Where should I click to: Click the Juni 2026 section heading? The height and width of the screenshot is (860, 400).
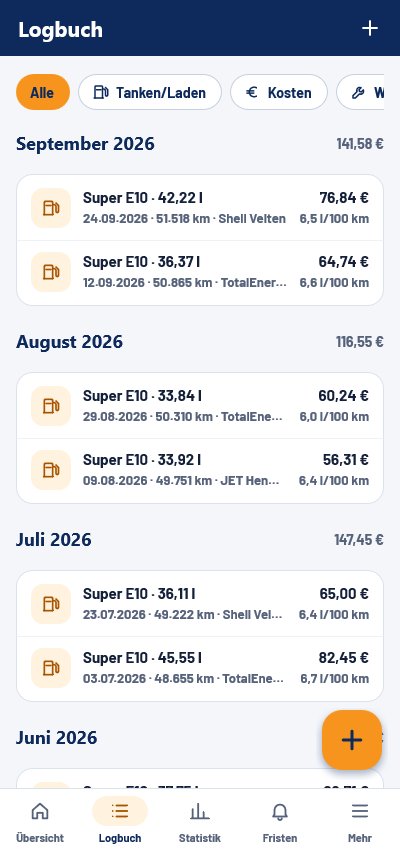(57, 738)
